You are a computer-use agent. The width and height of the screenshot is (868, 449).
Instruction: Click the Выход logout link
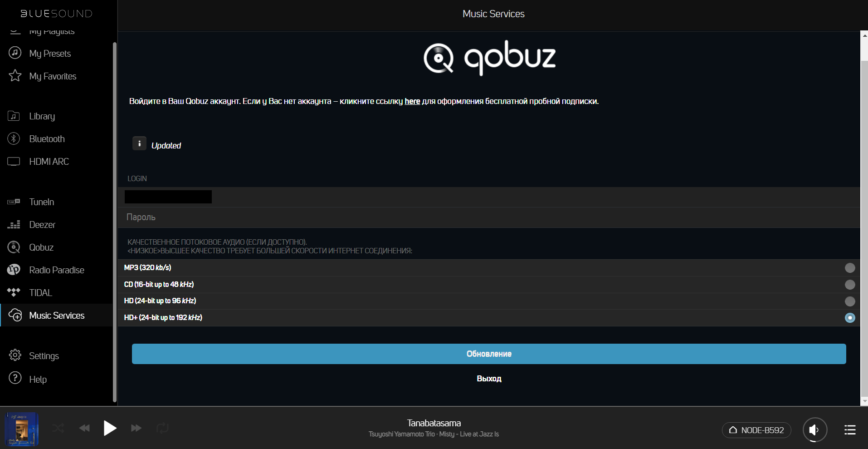[x=489, y=379]
